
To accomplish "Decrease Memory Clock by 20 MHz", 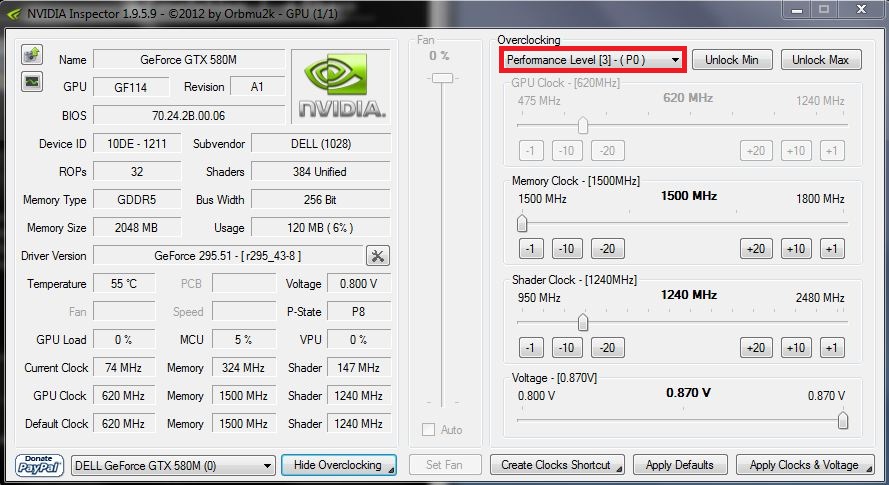I will click(x=608, y=248).
